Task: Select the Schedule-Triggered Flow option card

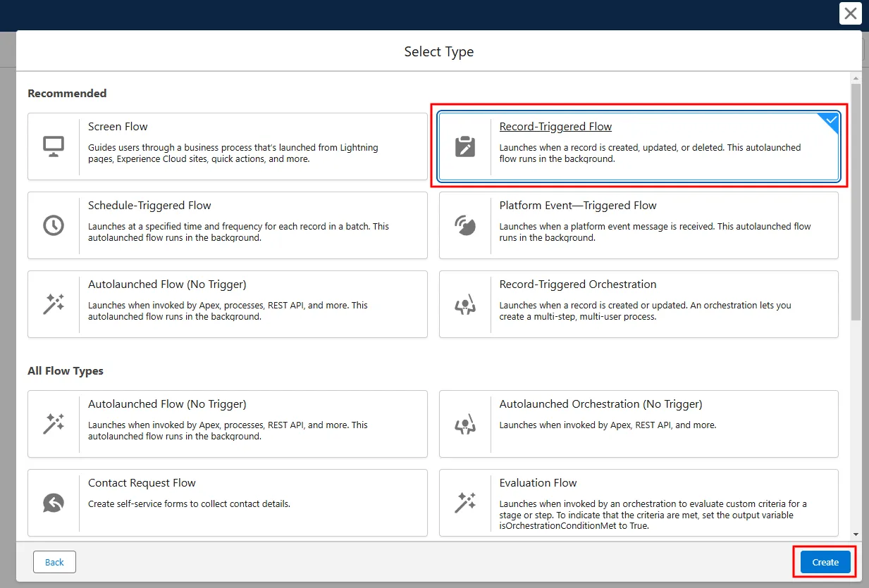Action: [x=227, y=225]
